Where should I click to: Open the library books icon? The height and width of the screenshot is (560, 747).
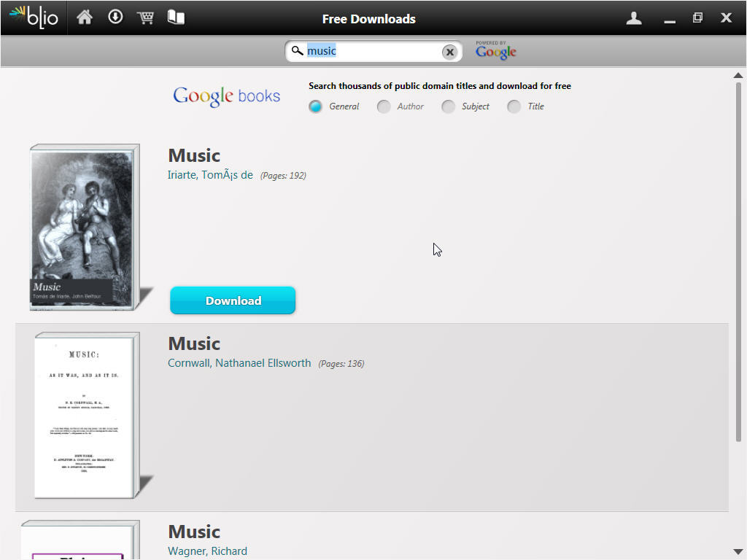[x=175, y=16]
